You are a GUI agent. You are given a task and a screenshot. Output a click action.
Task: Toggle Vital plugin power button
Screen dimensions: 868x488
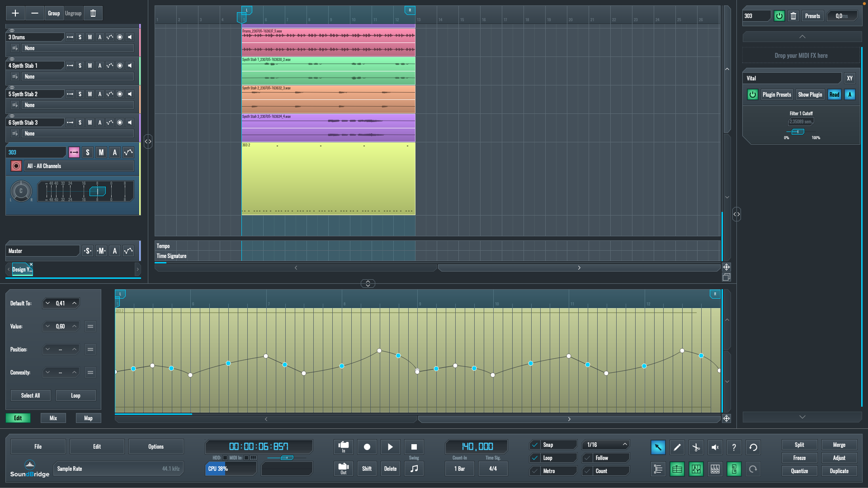tap(753, 94)
